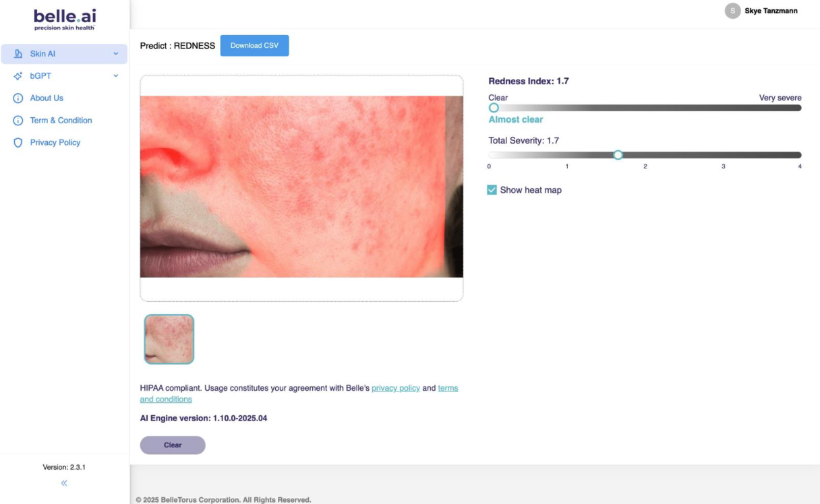
Task: Click the About Us info icon
Action: pyautogui.click(x=18, y=98)
